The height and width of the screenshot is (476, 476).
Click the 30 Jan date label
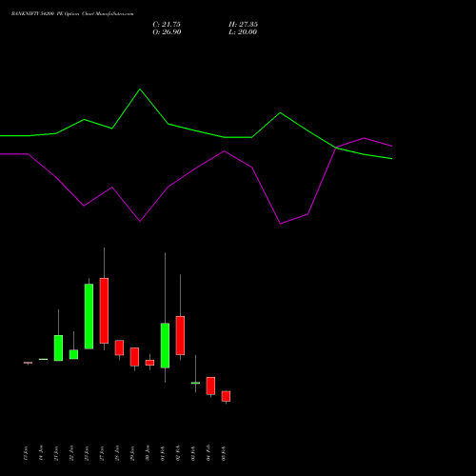(148, 452)
